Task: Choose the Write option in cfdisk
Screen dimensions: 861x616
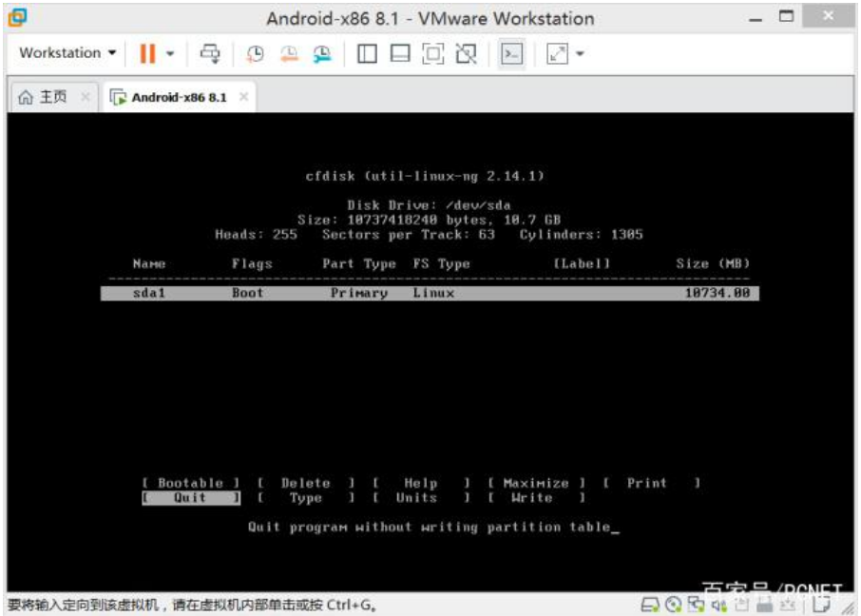Action: coord(537,498)
